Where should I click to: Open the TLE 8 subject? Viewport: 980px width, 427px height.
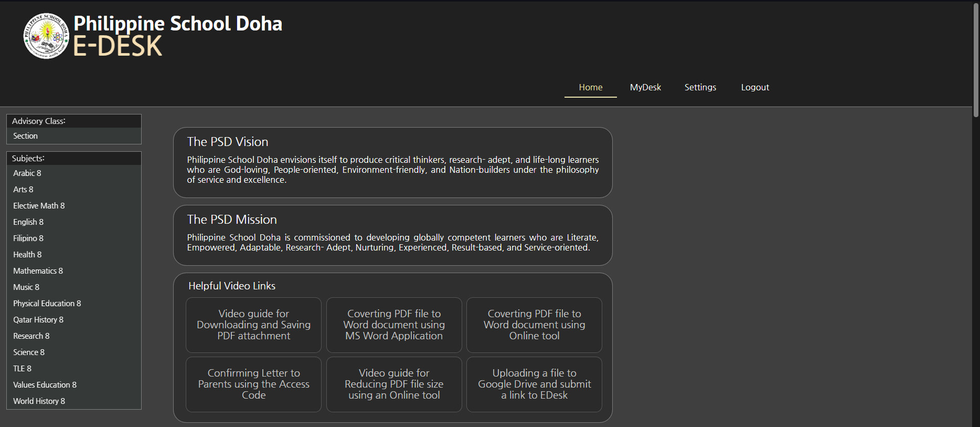point(74,369)
